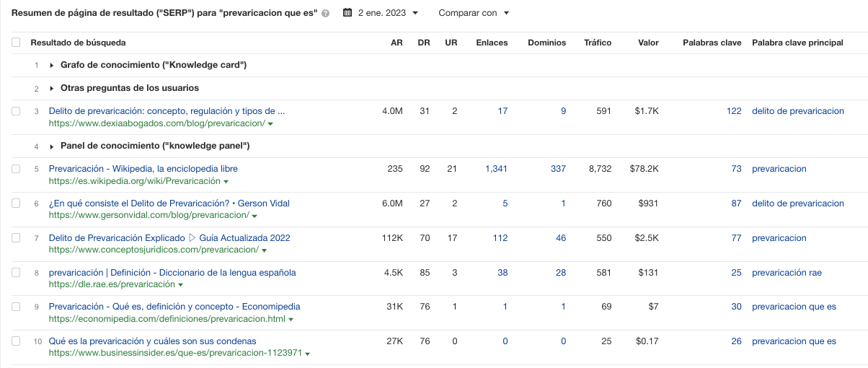Sort by the 'Tráfico' column header
868x368 pixels.
pyautogui.click(x=598, y=43)
